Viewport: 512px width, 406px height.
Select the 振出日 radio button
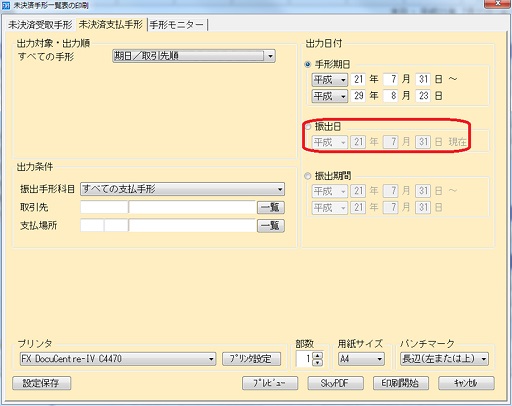coord(308,126)
